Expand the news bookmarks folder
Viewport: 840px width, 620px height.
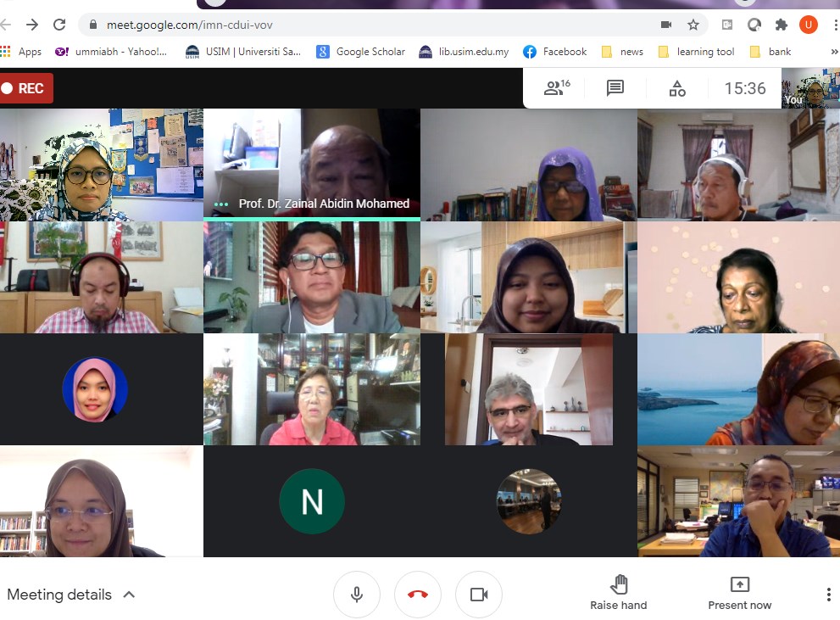coord(622,52)
